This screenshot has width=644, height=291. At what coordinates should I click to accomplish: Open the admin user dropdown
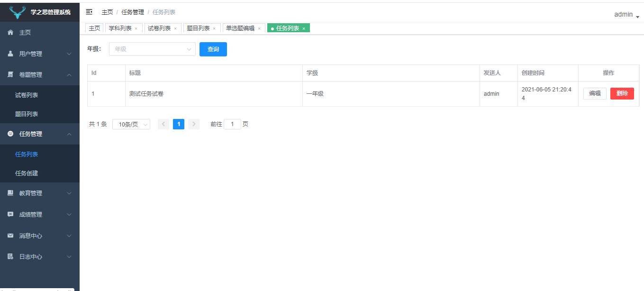(627, 15)
